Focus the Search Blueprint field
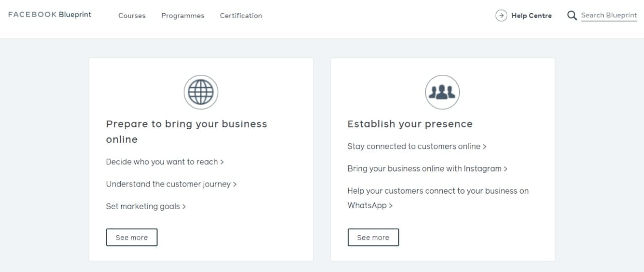 tap(609, 16)
